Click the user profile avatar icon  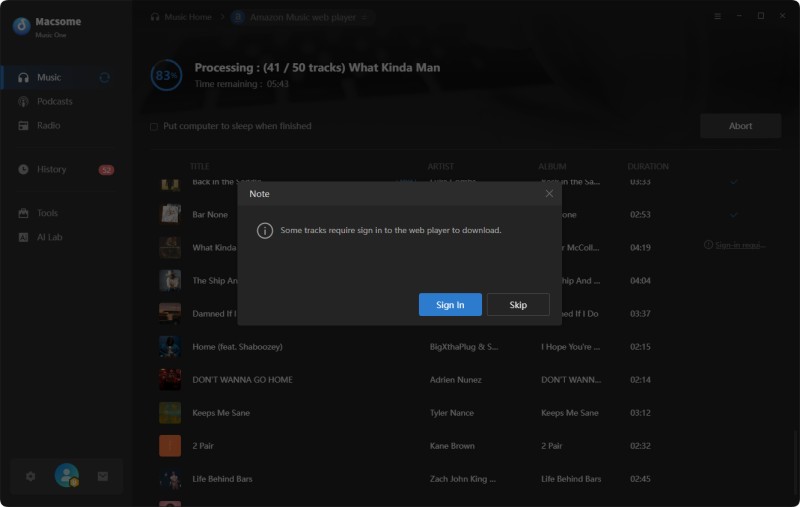67,476
